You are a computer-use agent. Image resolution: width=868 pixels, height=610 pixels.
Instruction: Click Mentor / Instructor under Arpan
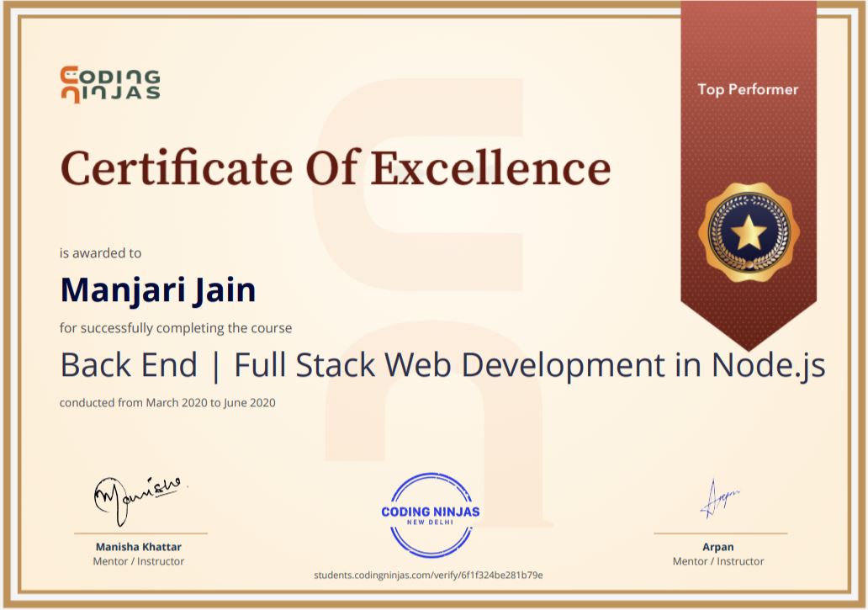tap(718, 561)
